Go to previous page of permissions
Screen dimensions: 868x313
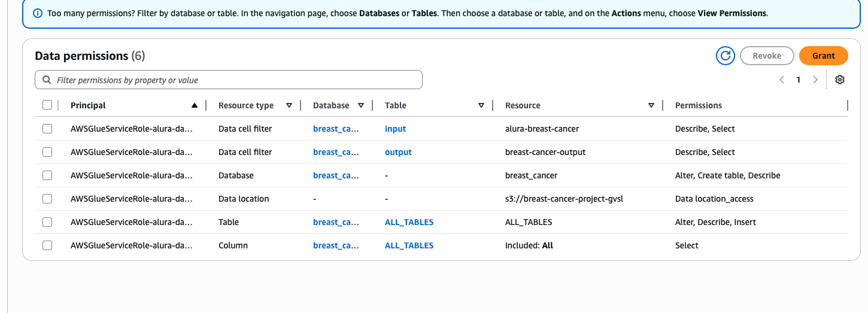click(781, 80)
